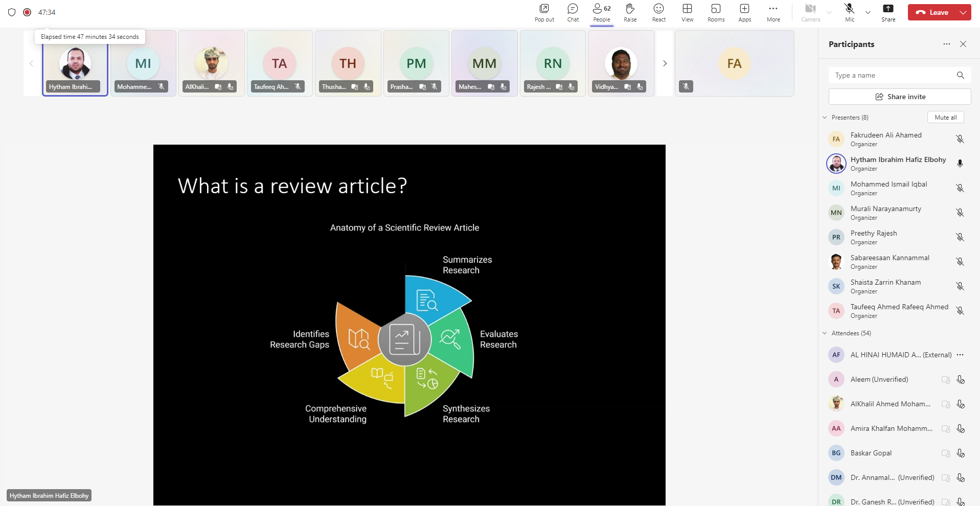Raise your hand
Screen dimensions: 980x506
click(x=630, y=12)
